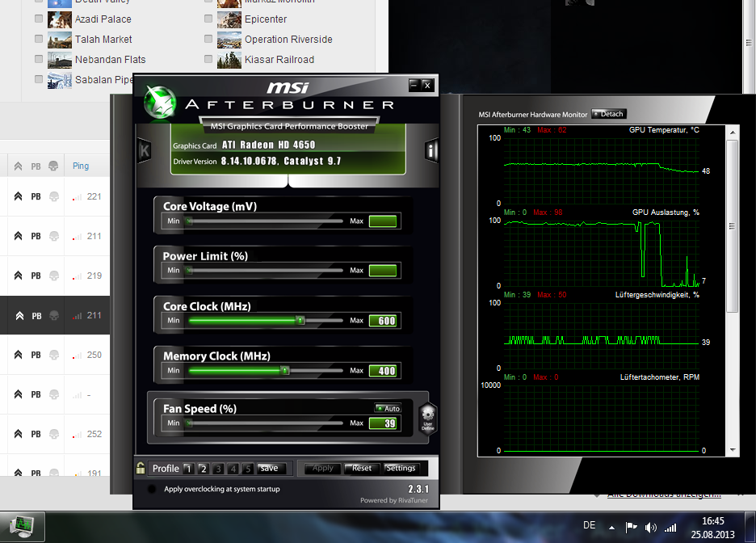Click the Reset button
Screen dimensions: 756x543
click(x=362, y=468)
